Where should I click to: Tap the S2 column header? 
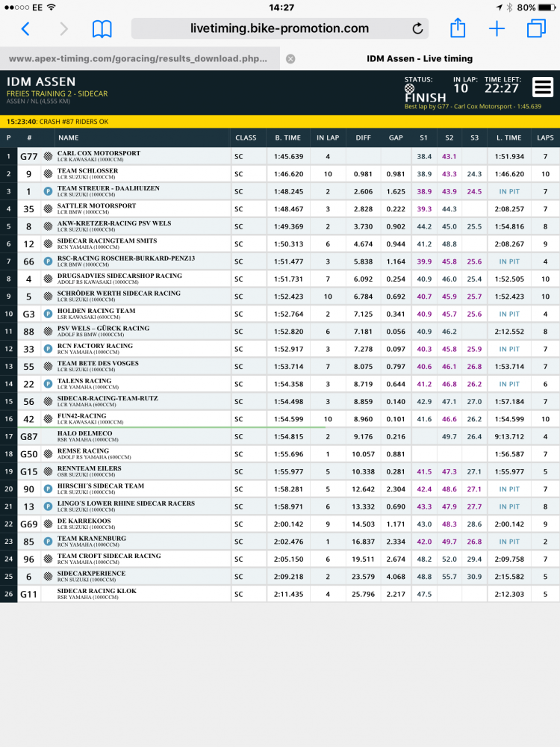(x=449, y=137)
